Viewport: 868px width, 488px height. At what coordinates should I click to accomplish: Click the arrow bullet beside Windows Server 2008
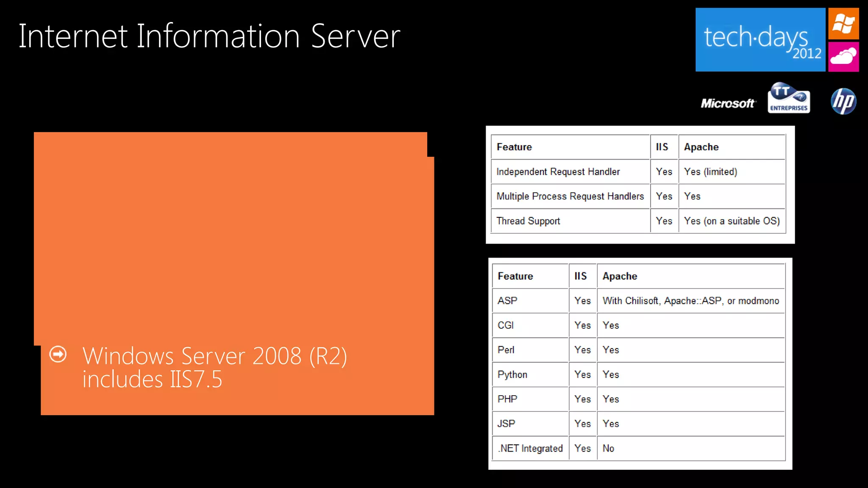tap(58, 355)
